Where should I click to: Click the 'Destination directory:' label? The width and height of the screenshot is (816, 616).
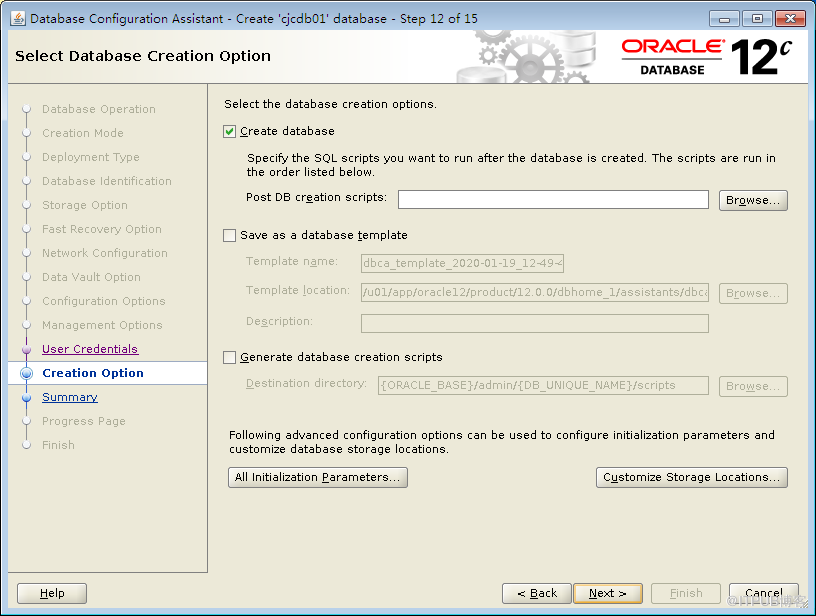pos(307,383)
